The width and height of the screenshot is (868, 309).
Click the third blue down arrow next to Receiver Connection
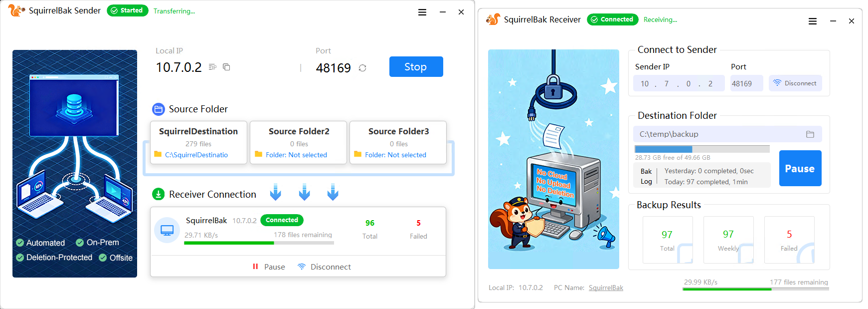pyautogui.click(x=333, y=192)
